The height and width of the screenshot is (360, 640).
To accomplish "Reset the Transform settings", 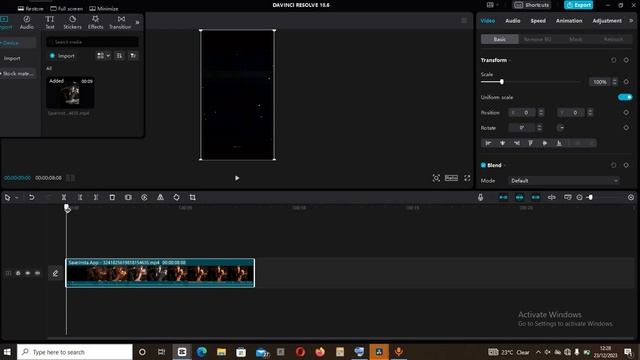I will [613, 60].
